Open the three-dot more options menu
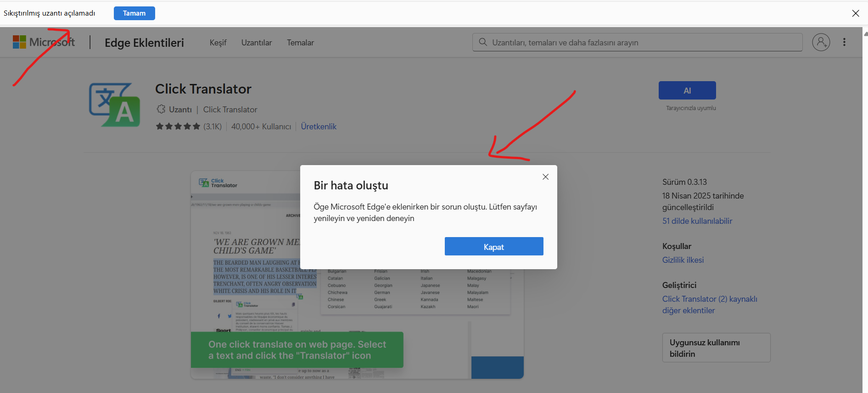The image size is (868, 393). point(844,42)
